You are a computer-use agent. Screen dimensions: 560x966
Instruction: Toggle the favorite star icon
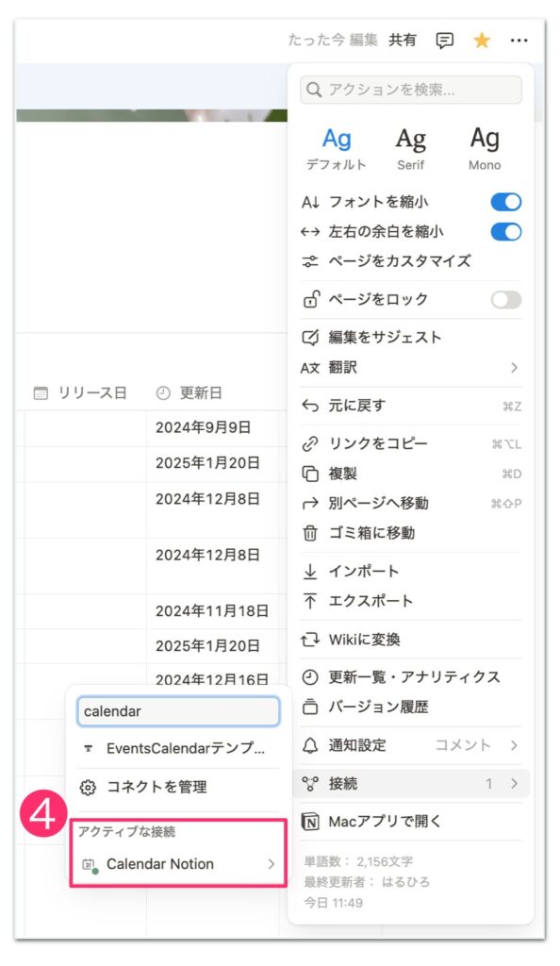481,41
